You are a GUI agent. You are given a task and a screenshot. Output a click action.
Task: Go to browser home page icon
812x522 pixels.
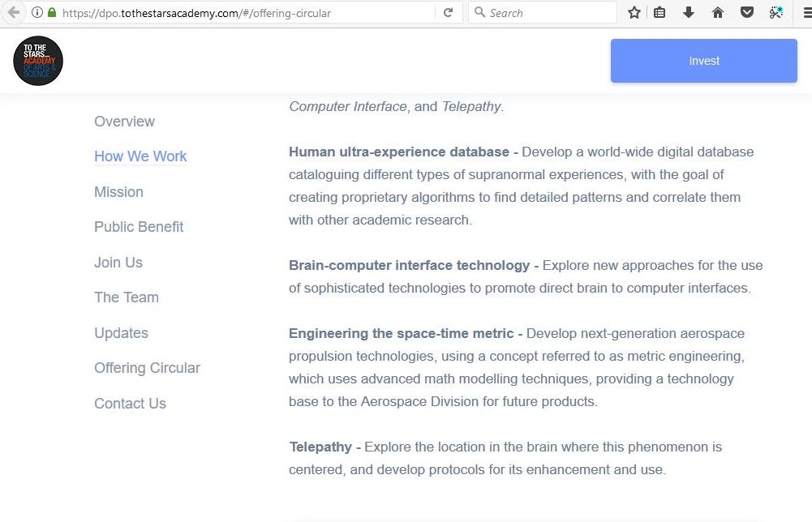pos(717,13)
